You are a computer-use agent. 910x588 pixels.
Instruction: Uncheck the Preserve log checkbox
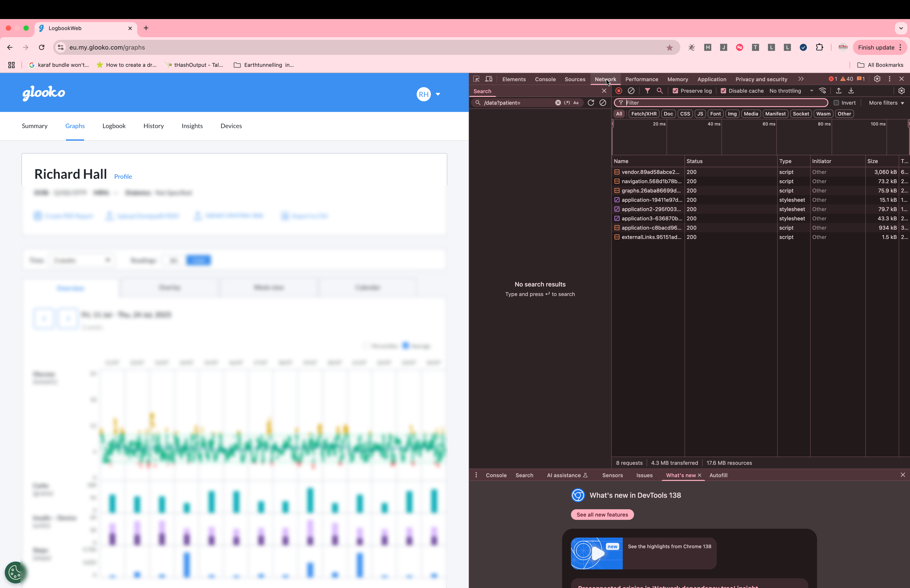coord(676,91)
